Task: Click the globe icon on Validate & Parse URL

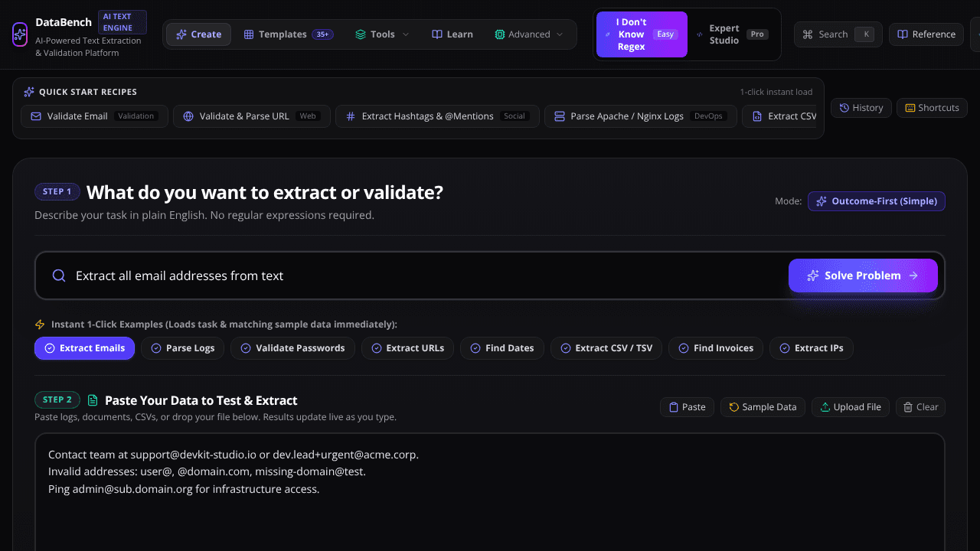Action: click(x=188, y=116)
